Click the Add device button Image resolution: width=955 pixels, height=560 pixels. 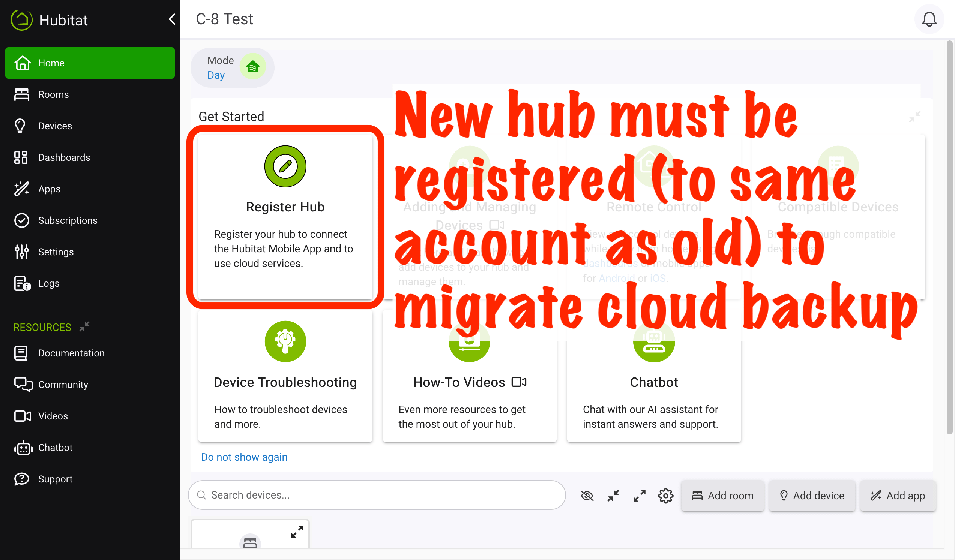coord(812,496)
